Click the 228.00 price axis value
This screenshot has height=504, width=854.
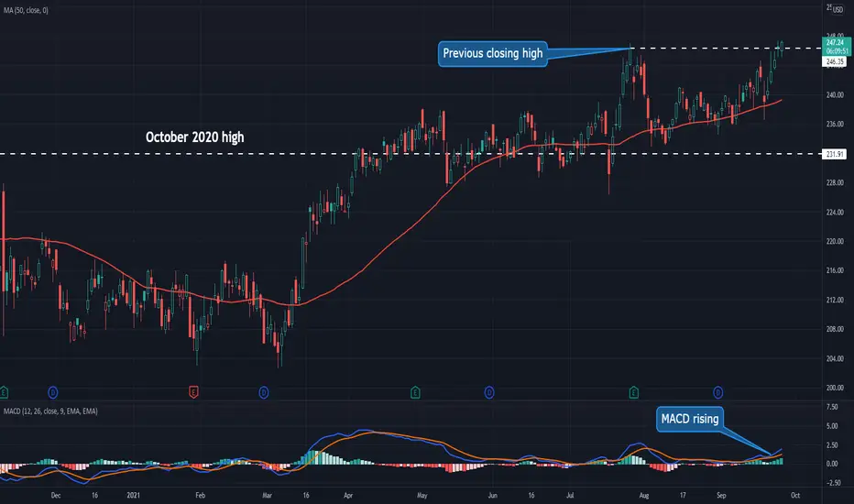[x=835, y=182]
